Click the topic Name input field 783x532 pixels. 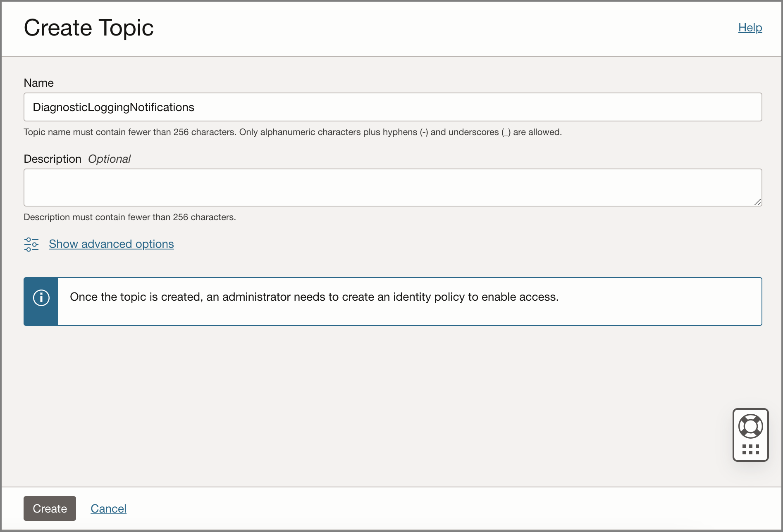point(393,107)
